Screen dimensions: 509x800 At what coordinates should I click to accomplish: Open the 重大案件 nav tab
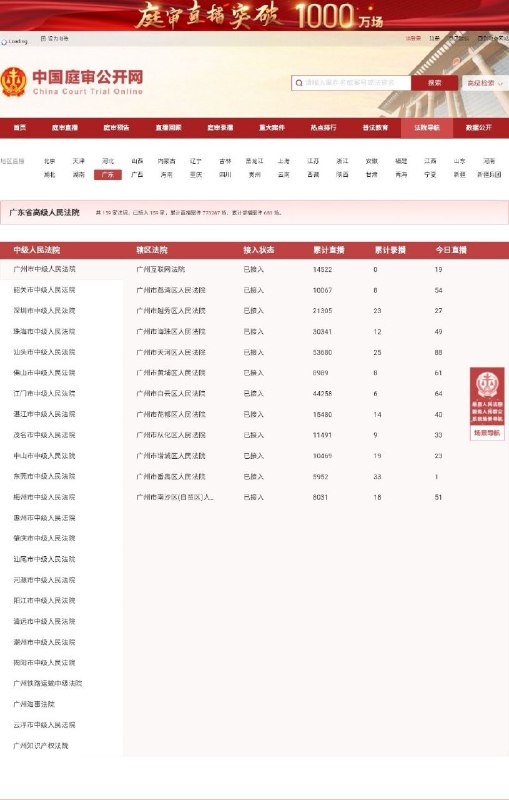(272, 128)
